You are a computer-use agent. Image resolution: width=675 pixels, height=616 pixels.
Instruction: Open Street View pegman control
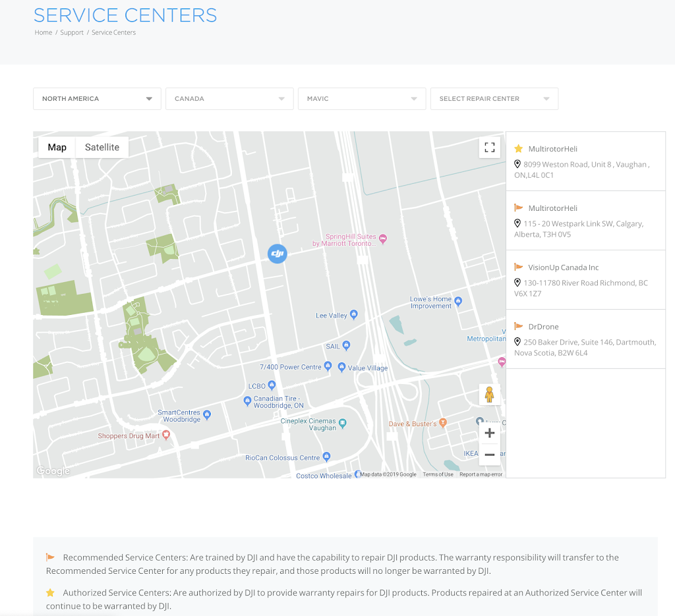tap(490, 395)
